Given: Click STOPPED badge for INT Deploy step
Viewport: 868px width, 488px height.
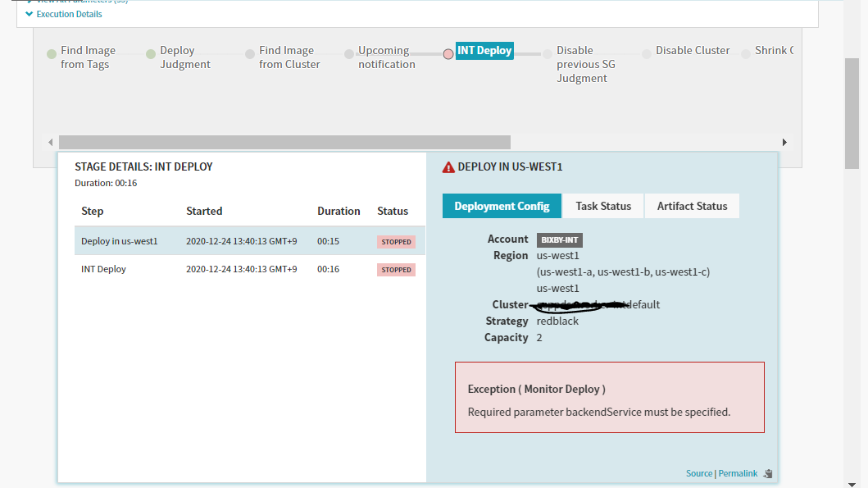Looking at the screenshot, I should [x=397, y=270].
